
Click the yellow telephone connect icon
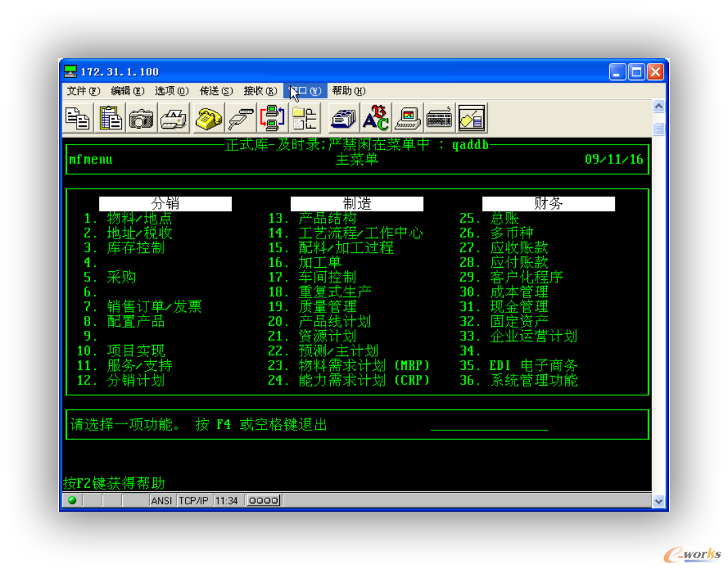pos(209,119)
